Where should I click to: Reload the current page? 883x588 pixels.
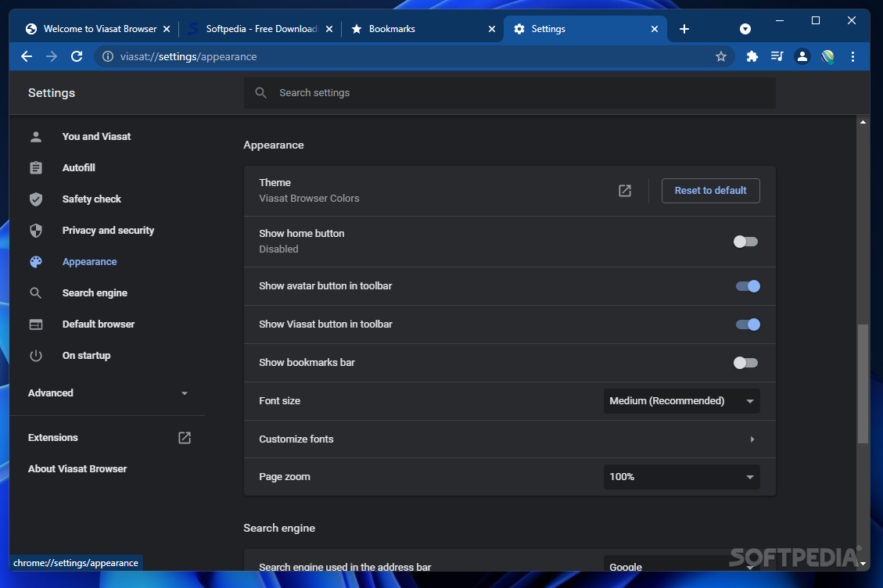[77, 56]
